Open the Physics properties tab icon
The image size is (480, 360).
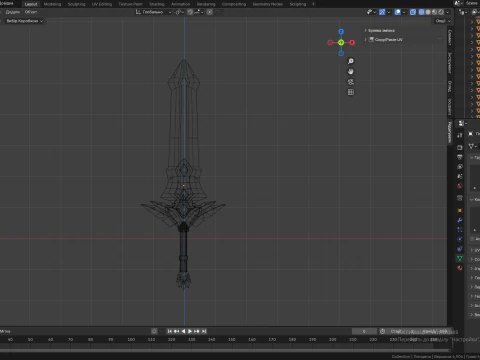coord(460,239)
